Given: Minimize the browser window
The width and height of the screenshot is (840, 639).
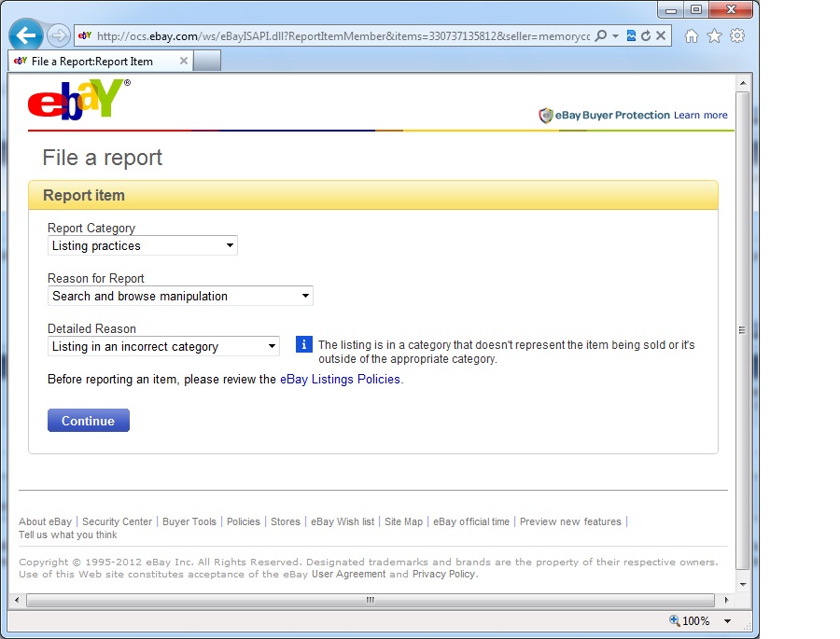Looking at the screenshot, I should pyautogui.click(x=671, y=9).
